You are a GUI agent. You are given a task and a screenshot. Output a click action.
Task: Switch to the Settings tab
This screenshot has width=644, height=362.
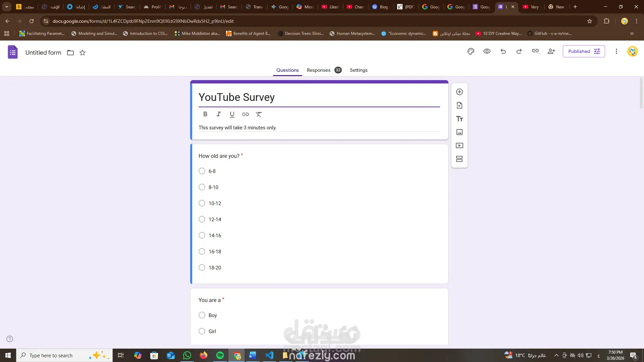click(x=359, y=70)
